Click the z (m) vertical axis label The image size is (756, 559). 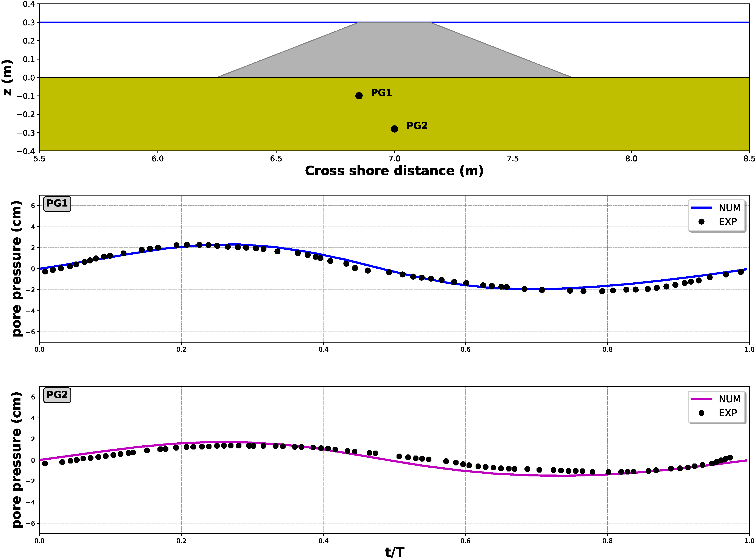[x=8, y=77]
